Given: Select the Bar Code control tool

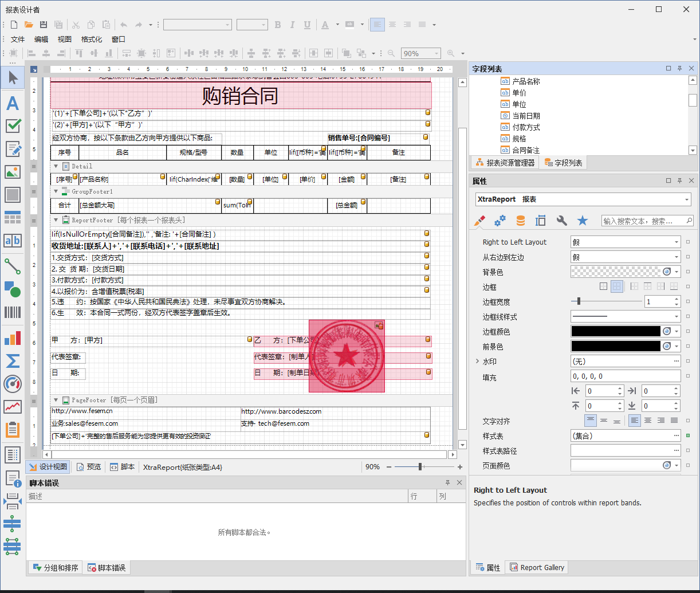Looking at the screenshot, I should [12, 312].
